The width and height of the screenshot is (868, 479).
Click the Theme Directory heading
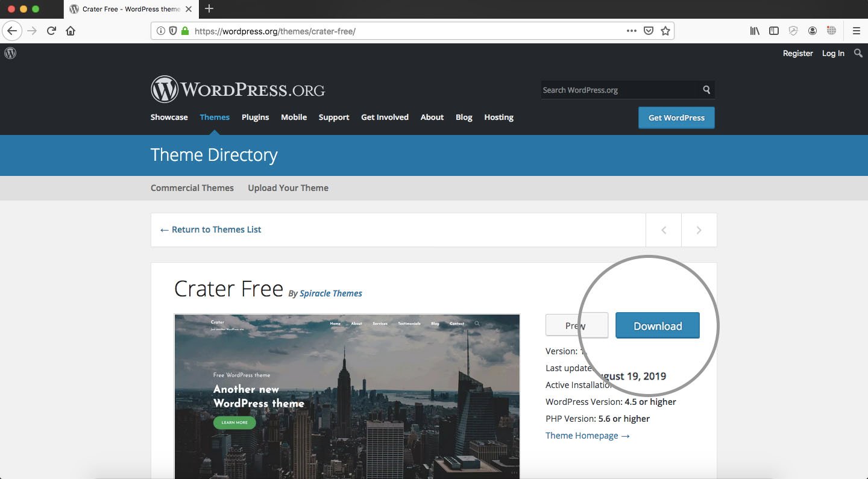(214, 155)
